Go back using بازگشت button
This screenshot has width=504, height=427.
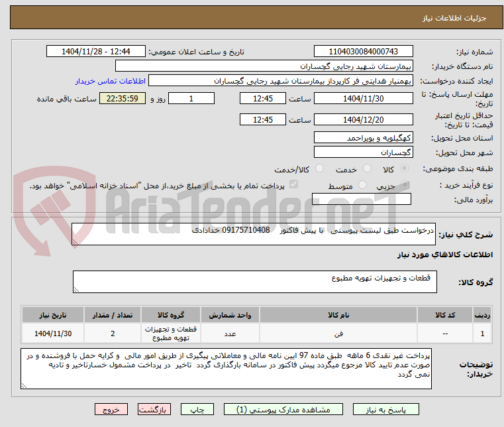[154, 409]
